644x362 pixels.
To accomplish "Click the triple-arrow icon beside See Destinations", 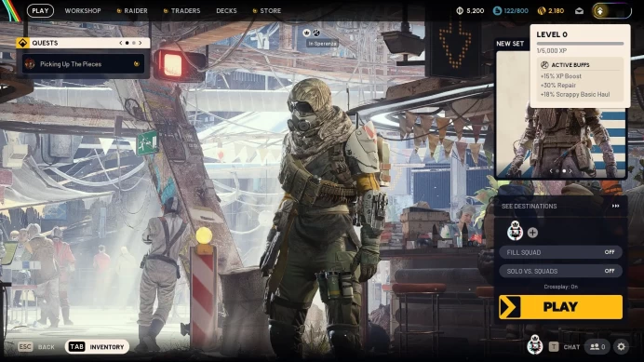I will [x=615, y=207].
